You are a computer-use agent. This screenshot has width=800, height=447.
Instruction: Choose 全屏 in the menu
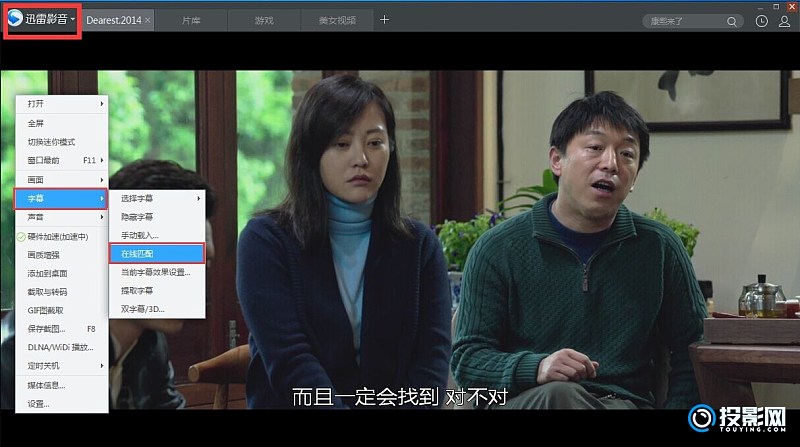[x=62, y=123]
